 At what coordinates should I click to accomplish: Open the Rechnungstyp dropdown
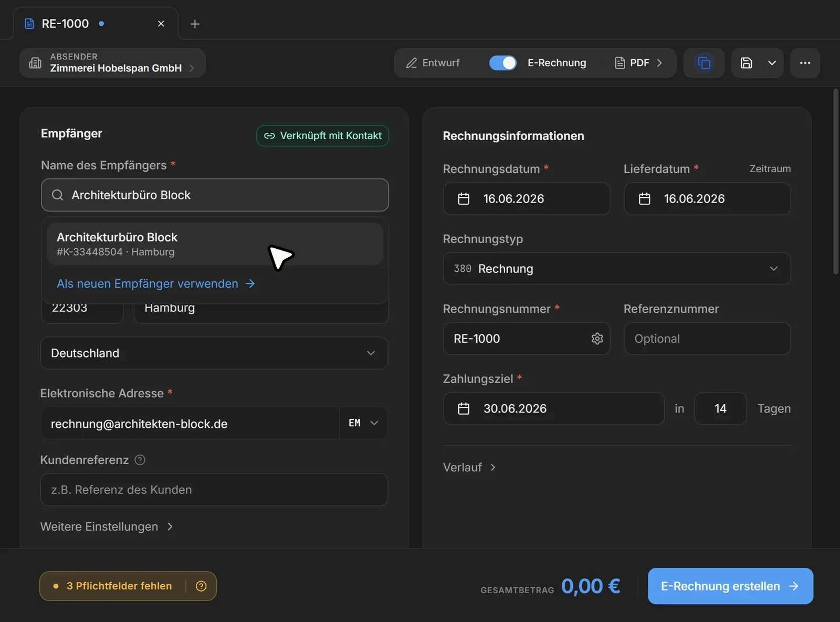(617, 269)
